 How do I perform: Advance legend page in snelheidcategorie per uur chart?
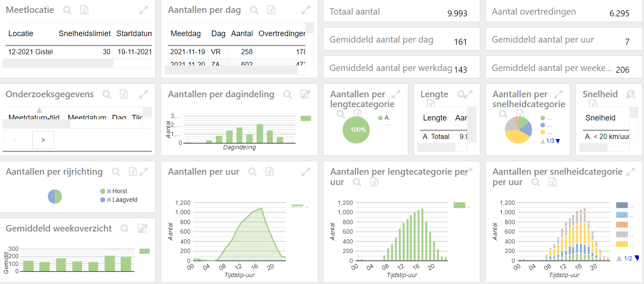(x=636, y=258)
